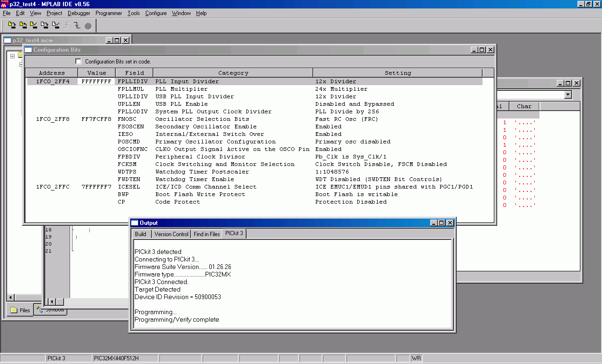This screenshot has height=364, width=602.
Task: Click the Verify target memory toolbar icon
Action: [34, 25]
